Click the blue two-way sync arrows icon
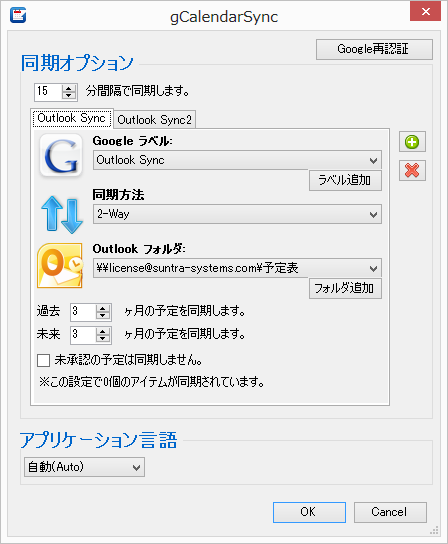This screenshot has height=544, width=448. click(x=61, y=214)
